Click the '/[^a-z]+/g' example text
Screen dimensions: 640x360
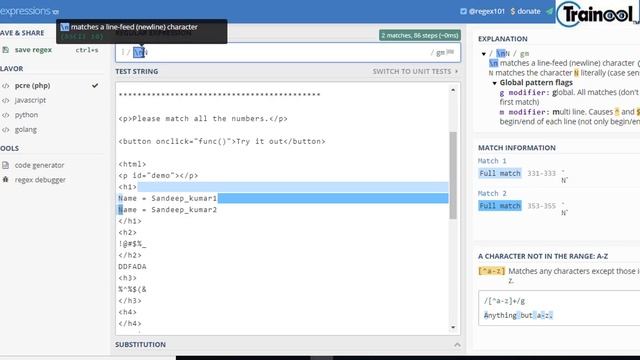(x=504, y=301)
